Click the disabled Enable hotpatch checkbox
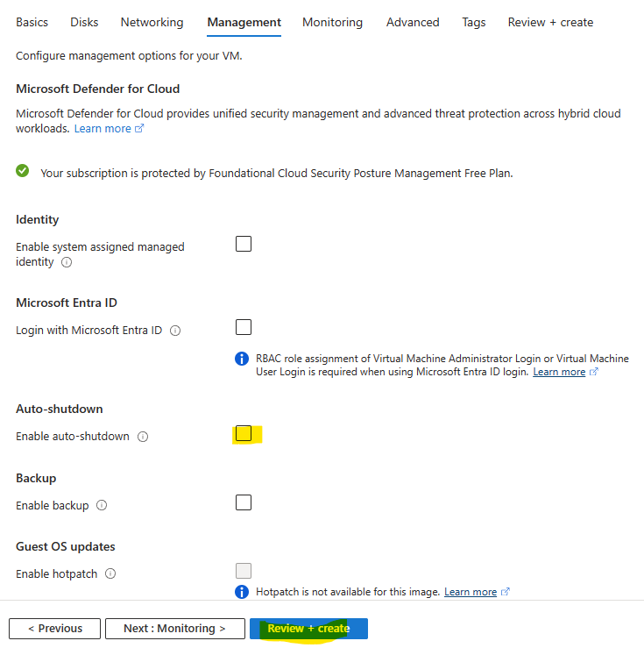This screenshot has width=644, height=648. (244, 571)
